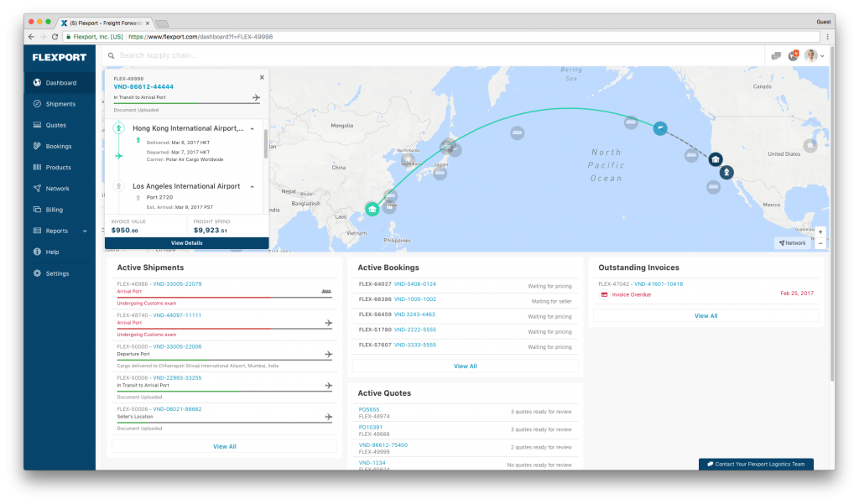
Task: View All outstanding invoices
Action: [x=705, y=316]
